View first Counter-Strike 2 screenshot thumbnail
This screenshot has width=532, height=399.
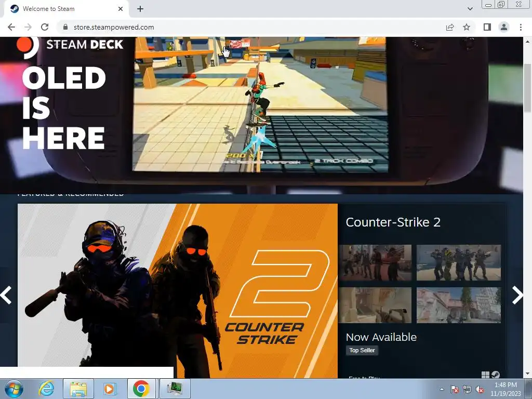[375, 262]
